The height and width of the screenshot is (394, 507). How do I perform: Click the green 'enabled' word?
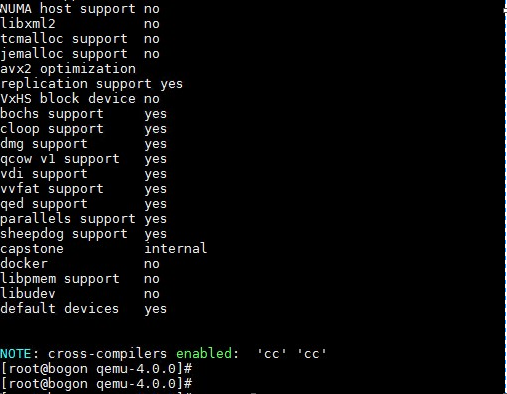[x=204, y=353]
